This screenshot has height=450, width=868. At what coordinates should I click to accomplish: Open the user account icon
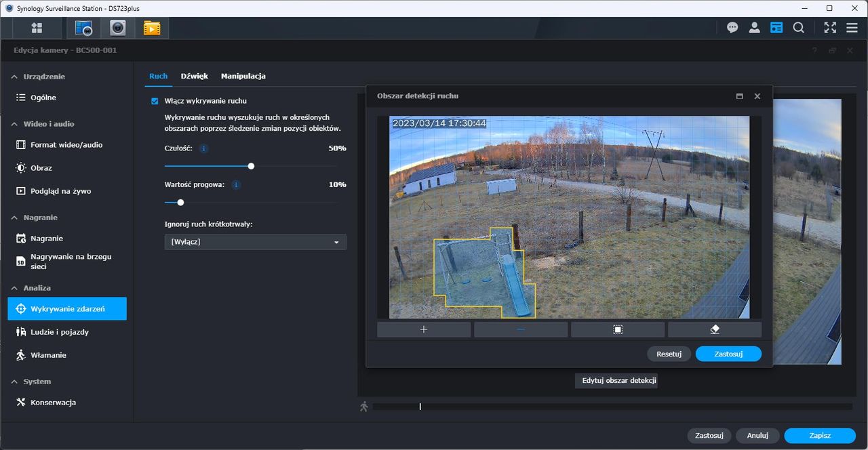pyautogui.click(x=754, y=28)
